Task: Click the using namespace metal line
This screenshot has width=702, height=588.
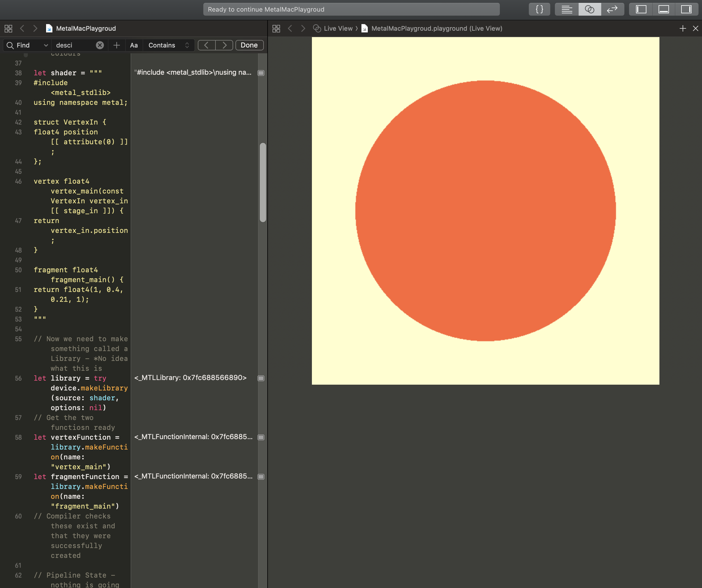Action: click(81, 103)
